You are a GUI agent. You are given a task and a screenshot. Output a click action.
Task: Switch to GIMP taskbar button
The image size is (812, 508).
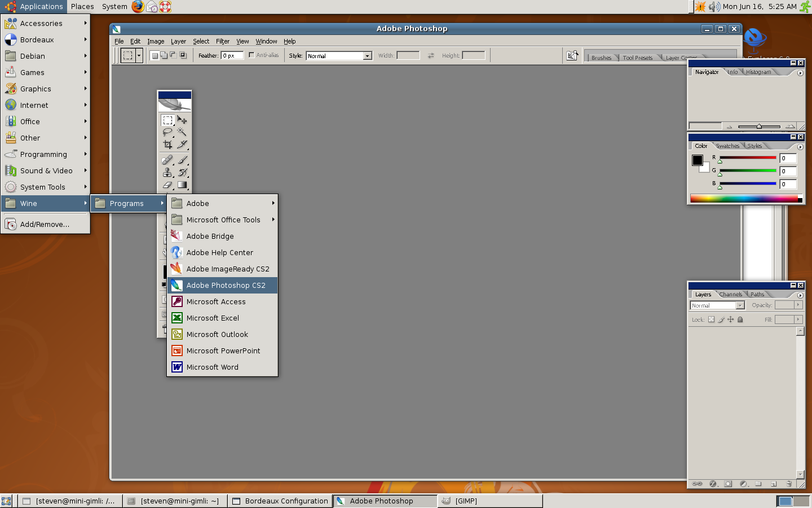coord(490,501)
